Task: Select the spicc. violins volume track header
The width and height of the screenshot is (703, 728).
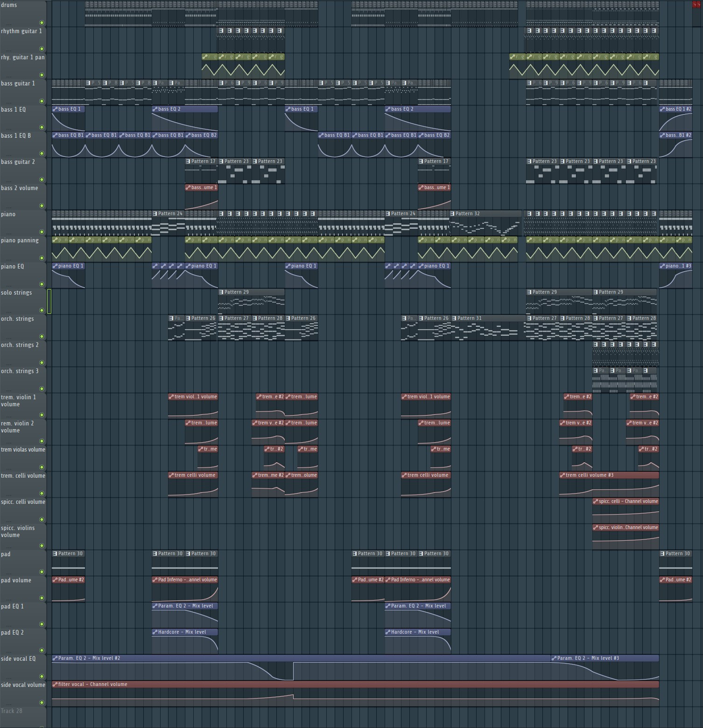Action: point(23,536)
